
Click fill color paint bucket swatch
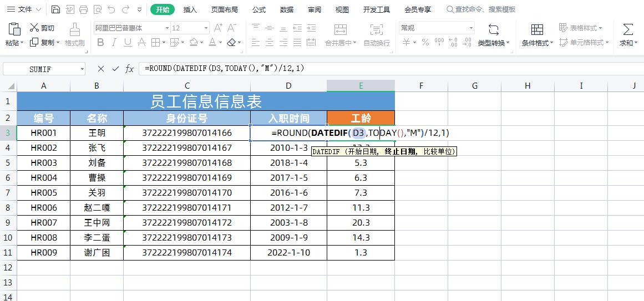click(x=194, y=42)
